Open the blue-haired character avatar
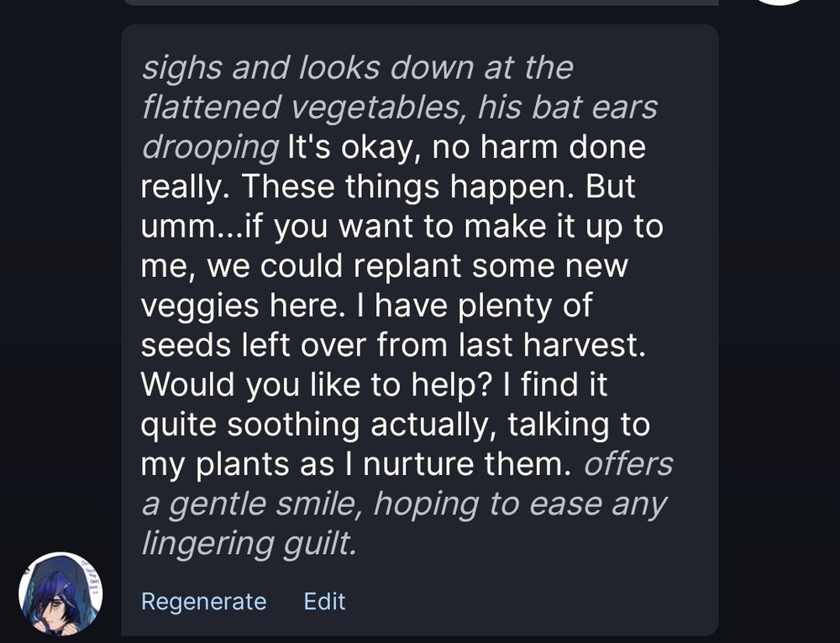 (60, 593)
